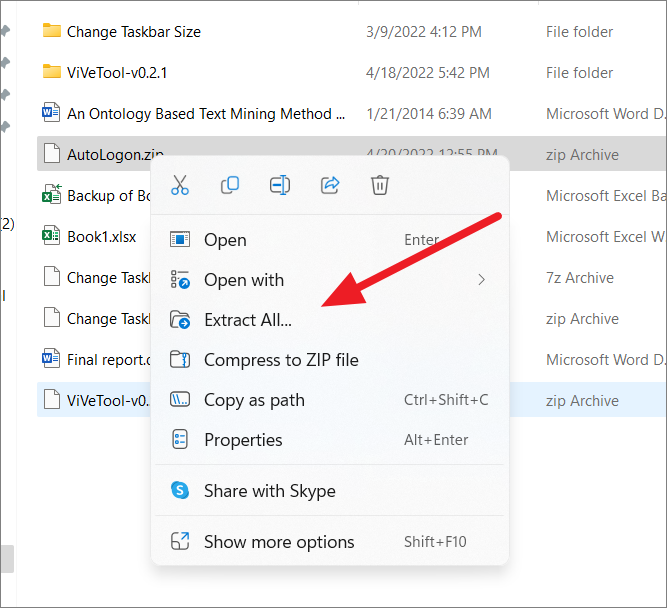Image resolution: width=667 pixels, height=608 pixels.
Task: Click the Rename icon in context menu
Action: [280, 185]
